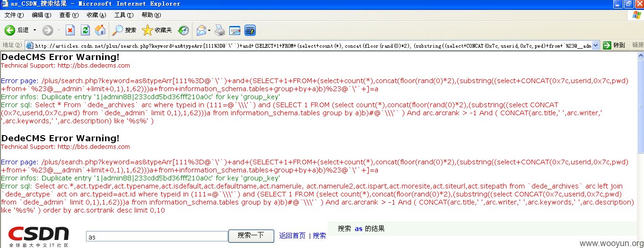Open the browsing history clock icon
Image resolution: width=644 pixels, height=248 pixels.
pyautogui.click(x=183, y=30)
